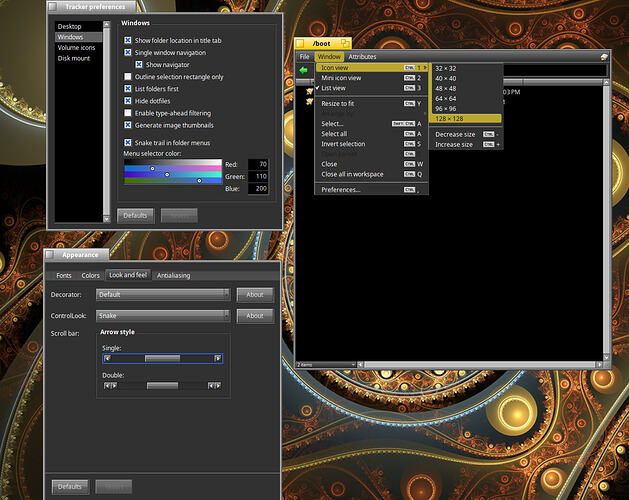This screenshot has height=500, width=629.
Task: Select Desktop in Tracker preferences list
Action: (x=79, y=26)
